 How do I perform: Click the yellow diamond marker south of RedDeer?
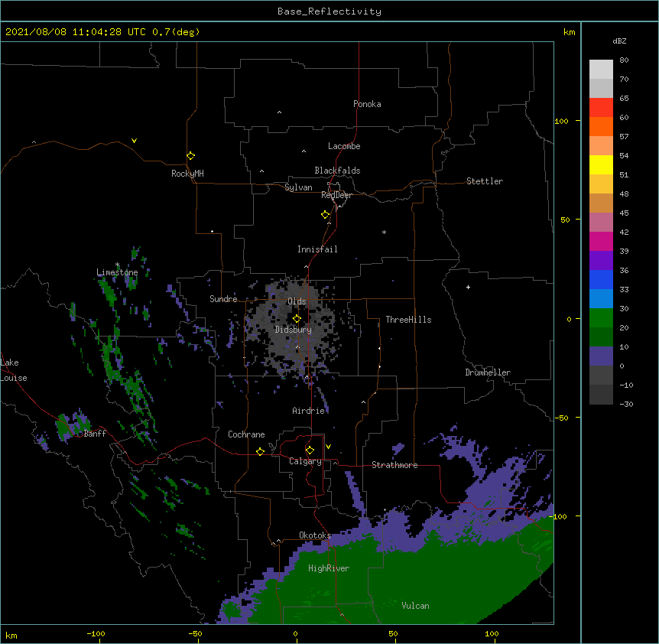coord(325,215)
